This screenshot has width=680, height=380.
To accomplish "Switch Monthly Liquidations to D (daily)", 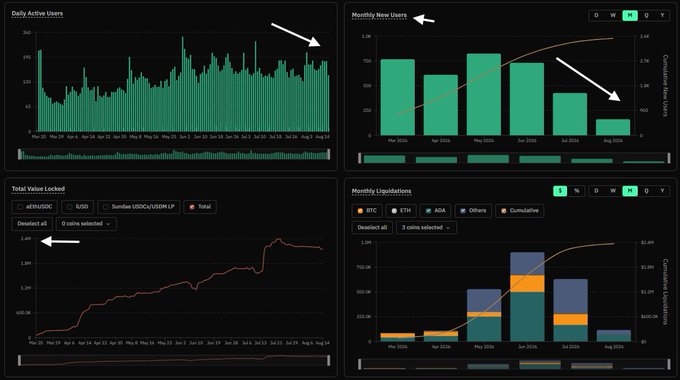I will [596, 191].
